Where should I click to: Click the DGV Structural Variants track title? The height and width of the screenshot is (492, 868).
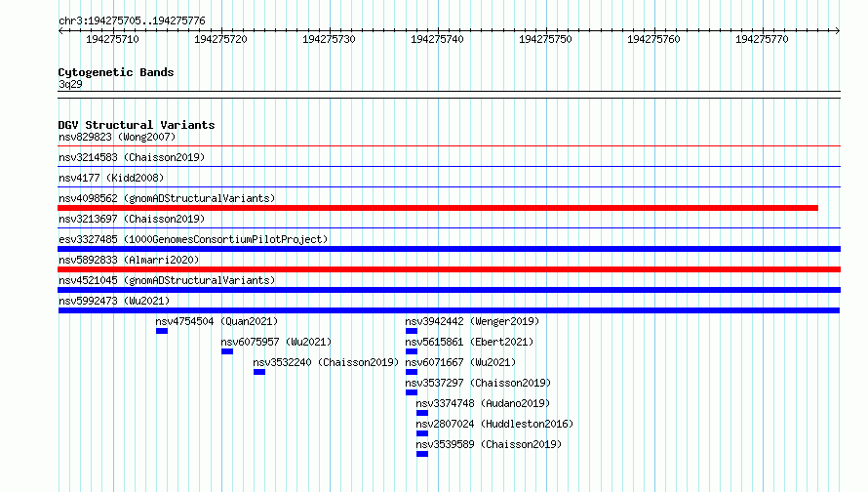[137, 125]
